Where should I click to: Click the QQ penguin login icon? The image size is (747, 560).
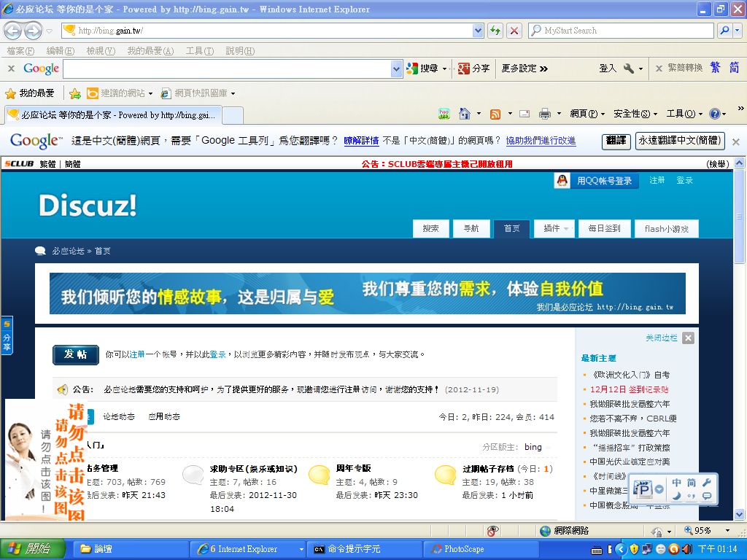click(562, 181)
